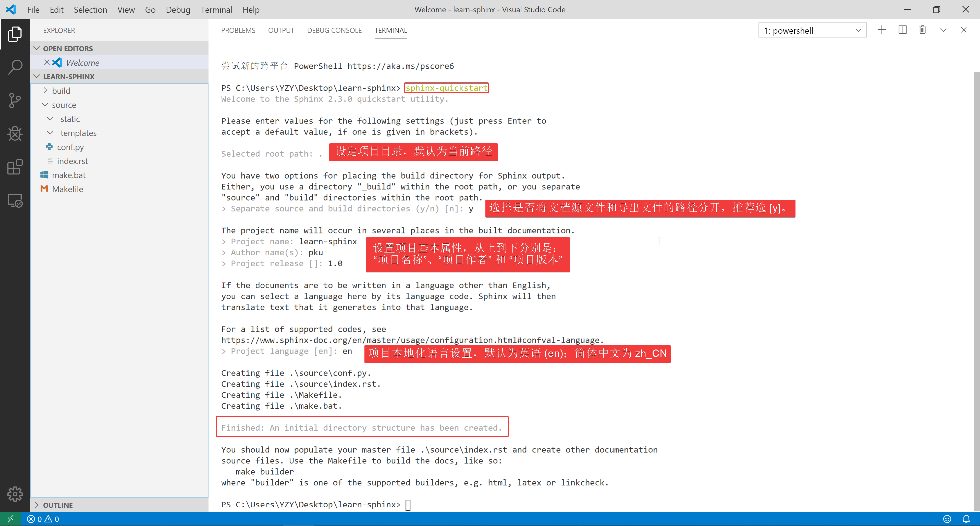
Task: Split the terminal pane
Action: point(902,30)
